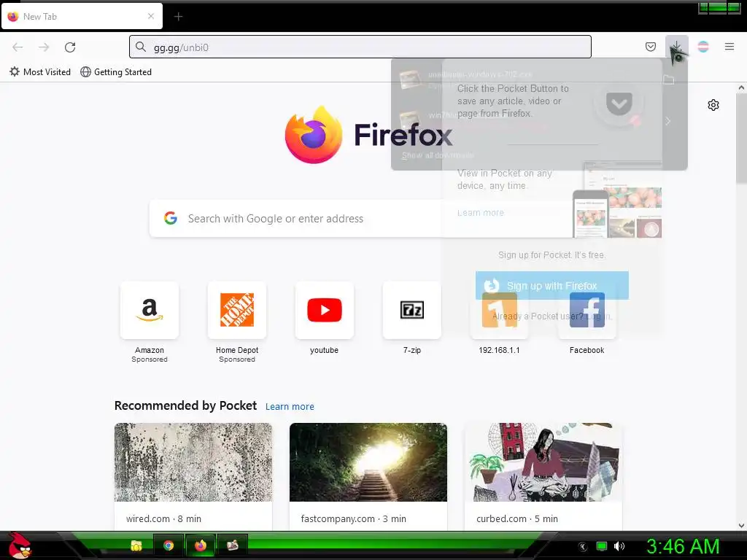
Task: Open the youtube shortcut tile
Action: pyautogui.click(x=325, y=310)
